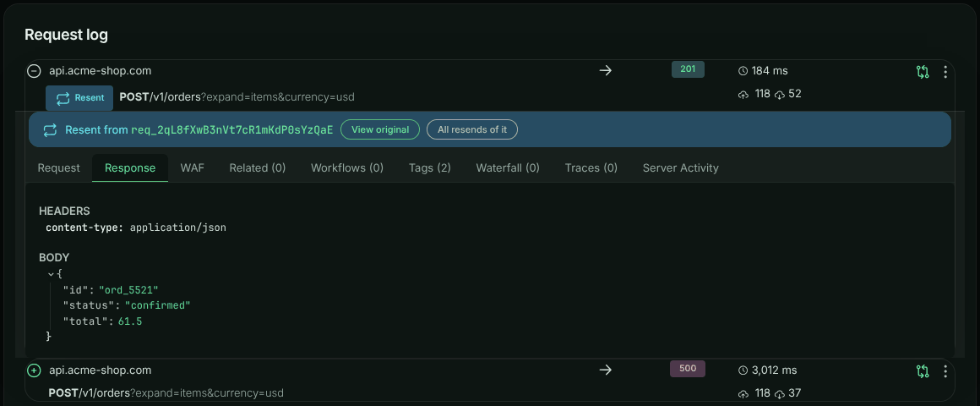Click arrow icon in the 201 row
Image resolution: width=980 pixels, height=406 pixels.
pyautogui.click(x=605, y=71)
